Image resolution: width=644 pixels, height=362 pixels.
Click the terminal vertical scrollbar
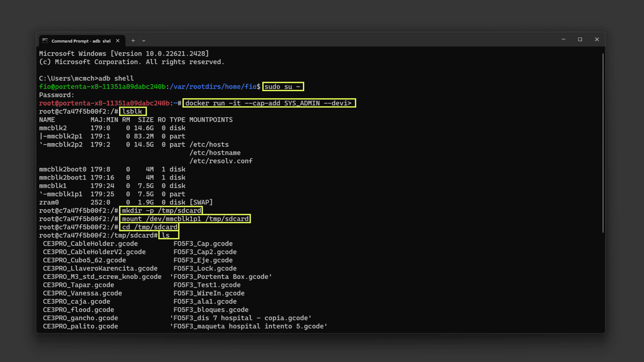603,142
